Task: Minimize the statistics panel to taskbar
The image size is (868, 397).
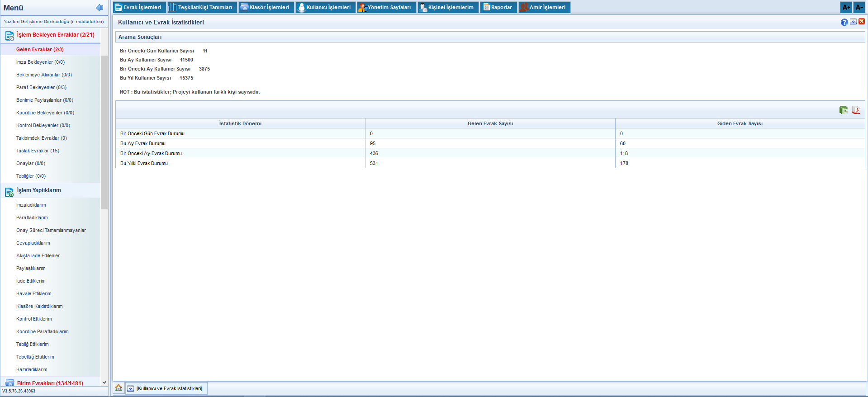Action: 853,22
